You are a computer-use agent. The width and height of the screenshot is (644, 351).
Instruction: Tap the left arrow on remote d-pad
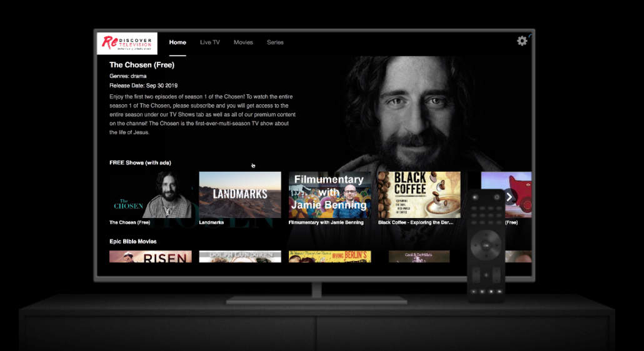coord(476,245)
